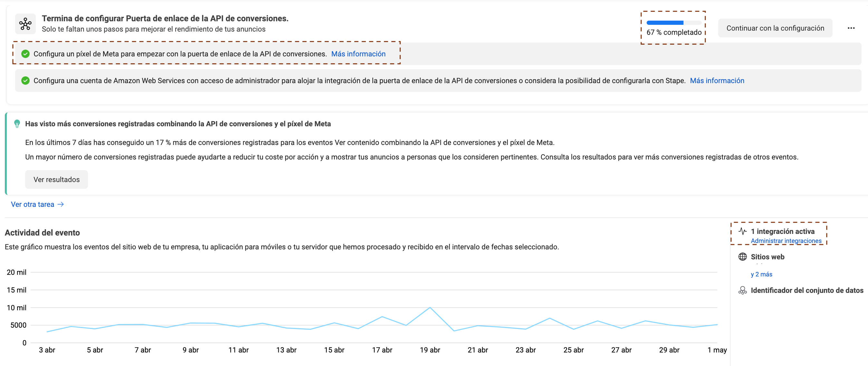Open Más información link for Amazon Web Services
Screen dimensions: 868x366
tap(717, 81)
